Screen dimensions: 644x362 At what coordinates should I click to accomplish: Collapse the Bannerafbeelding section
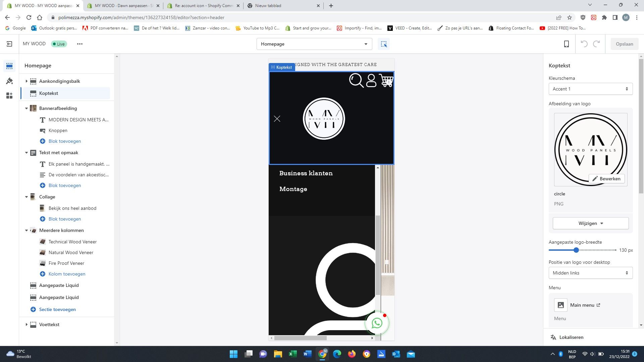(26, 108)
